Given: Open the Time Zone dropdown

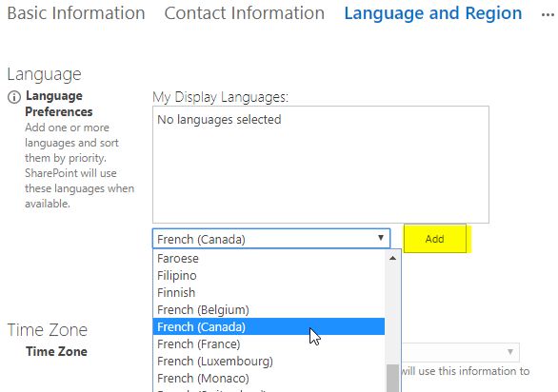Looking at the screenshot, I should click(x=461, y=352).
